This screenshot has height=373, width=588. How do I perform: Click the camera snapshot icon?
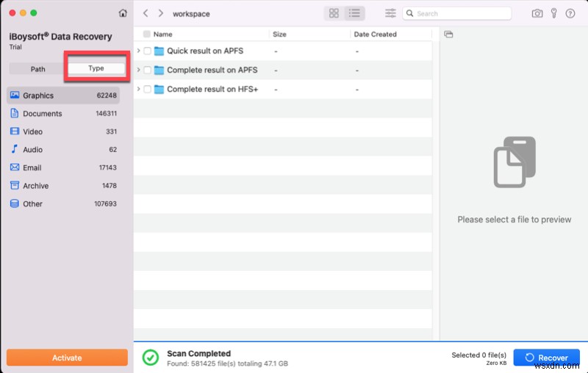537,13
